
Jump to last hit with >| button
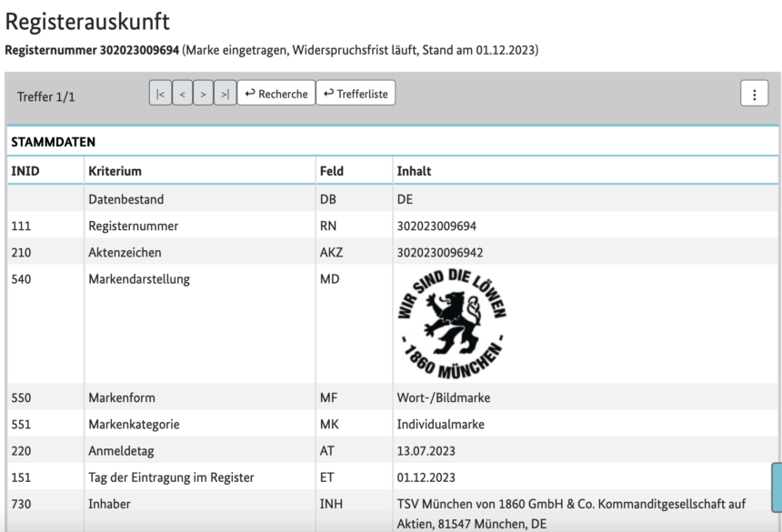tap(225, 94)
